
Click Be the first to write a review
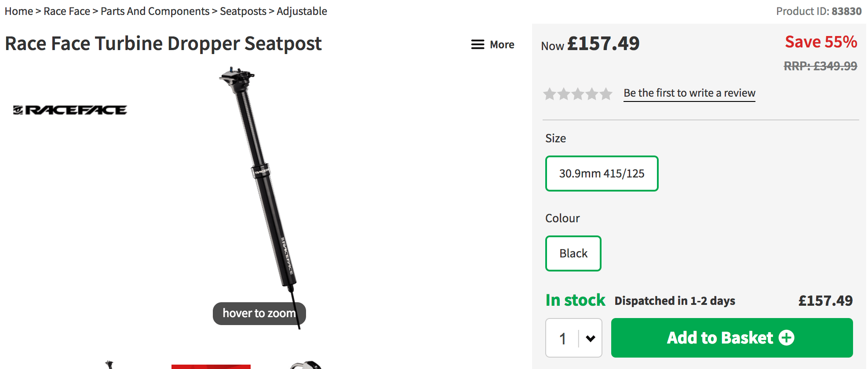click(689, 93)
